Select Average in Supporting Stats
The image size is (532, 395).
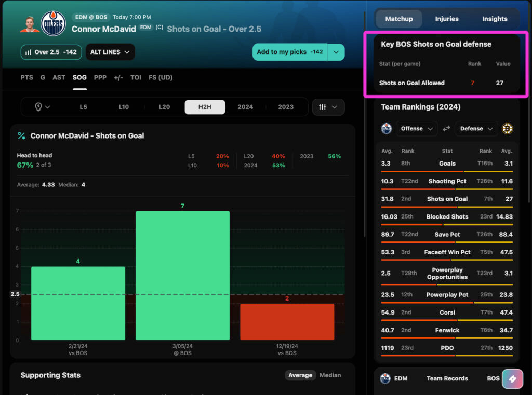coord(300,375)
